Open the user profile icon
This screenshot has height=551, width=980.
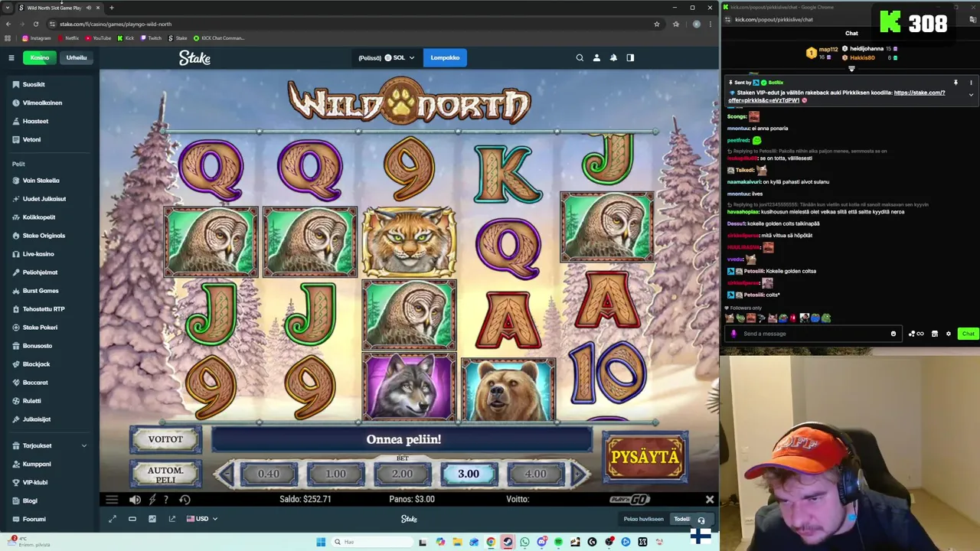click(596, 57)
